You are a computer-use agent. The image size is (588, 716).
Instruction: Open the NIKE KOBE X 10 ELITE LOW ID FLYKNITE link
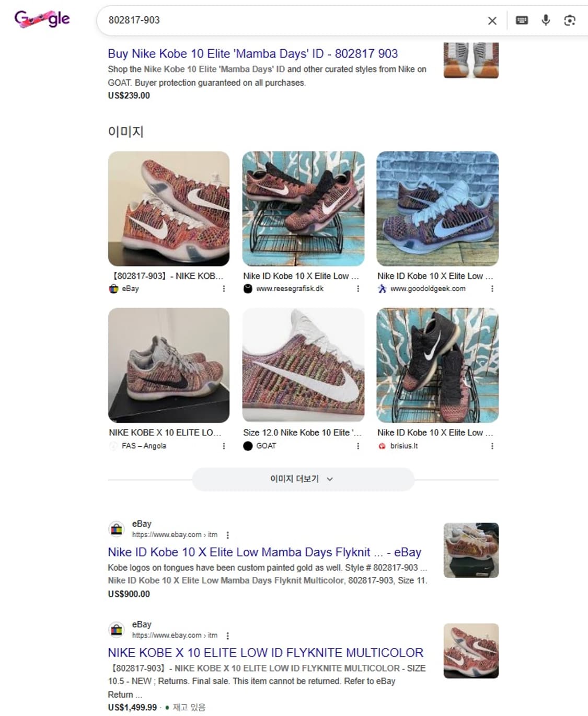tap(266, 653)
